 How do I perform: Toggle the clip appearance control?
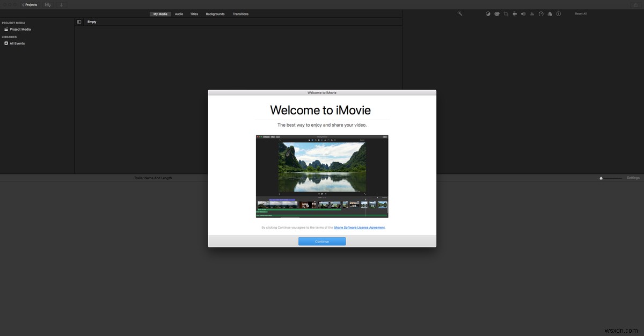pyautogui.click(x=47, y=4)
